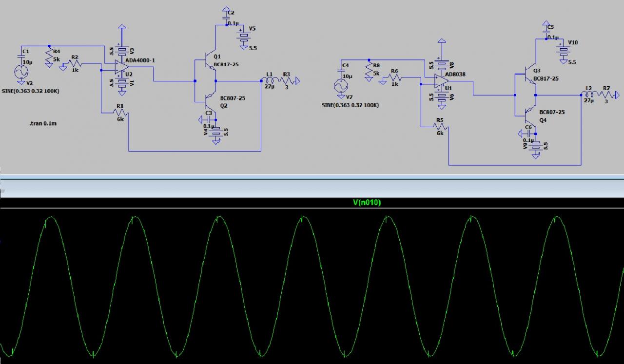The height and width of the screenshot is (364, 624).
Task: Click the C1 10µ capacitor symbol
Action: point(22,57)
